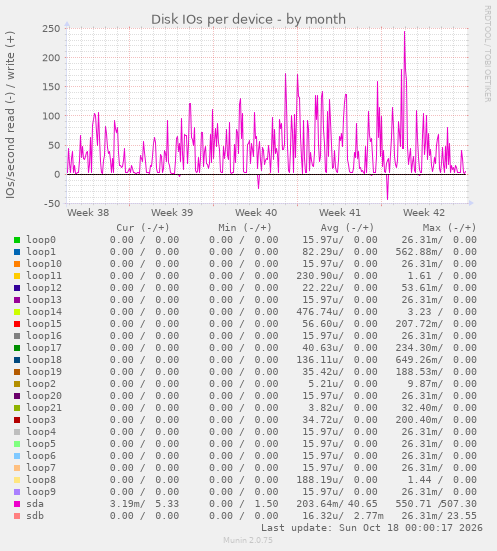Click the loop21 device label
497x551 pixels.
[x=44, y=408]
